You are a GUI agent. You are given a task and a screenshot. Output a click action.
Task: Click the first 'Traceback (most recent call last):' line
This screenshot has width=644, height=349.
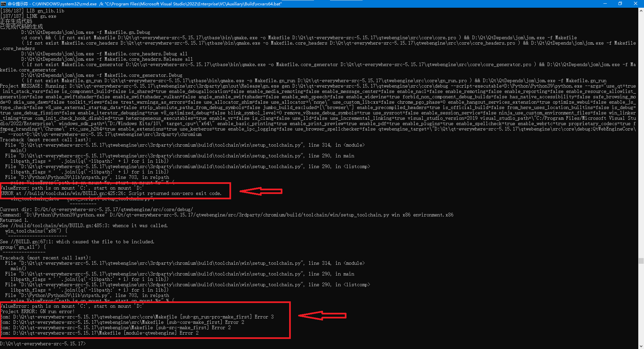[x=45, y=140]
